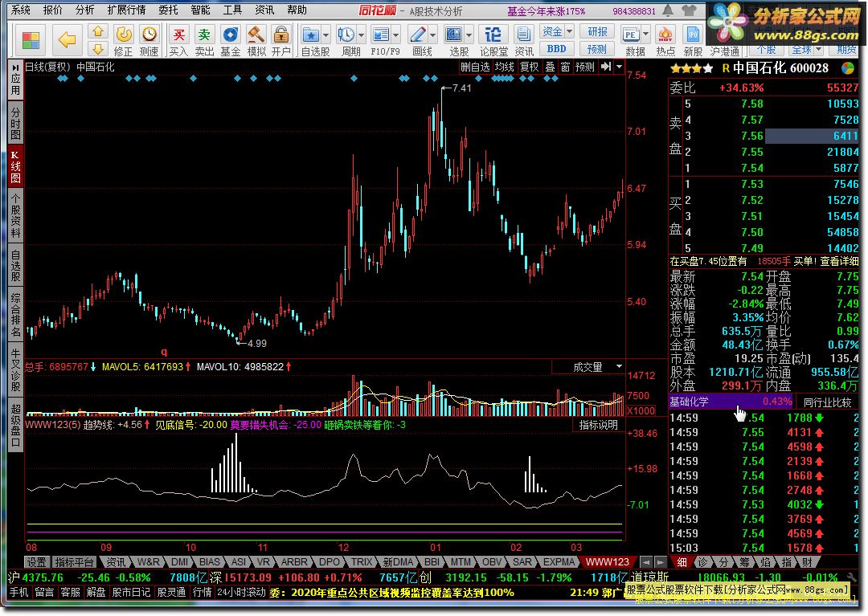Click the down arrow page icon

(x=98, y=49)
